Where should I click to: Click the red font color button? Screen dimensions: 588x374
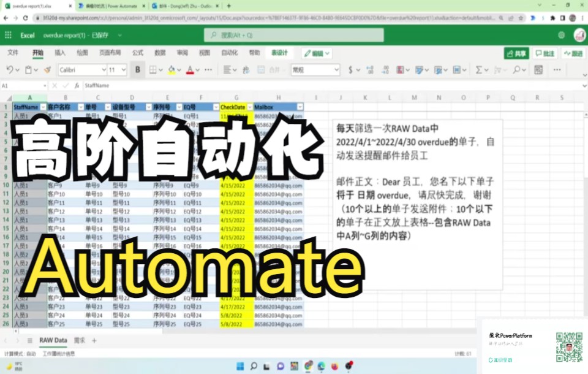[x=190, y=70]
